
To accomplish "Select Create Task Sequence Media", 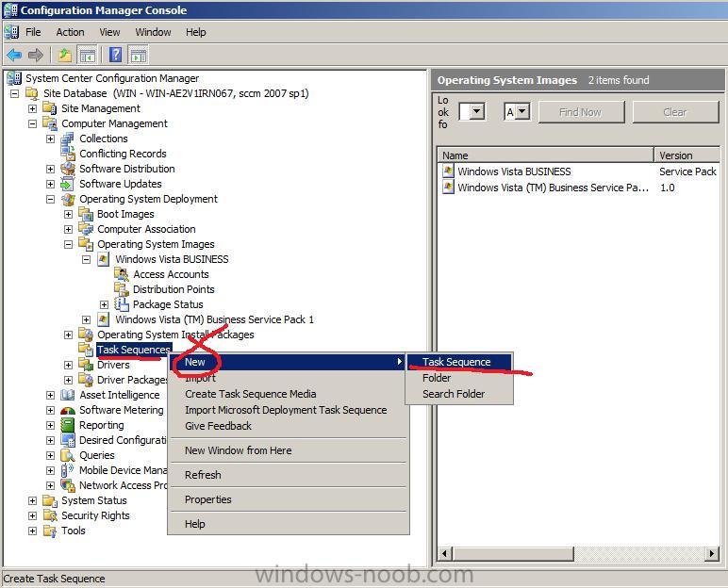I will 288,394.
